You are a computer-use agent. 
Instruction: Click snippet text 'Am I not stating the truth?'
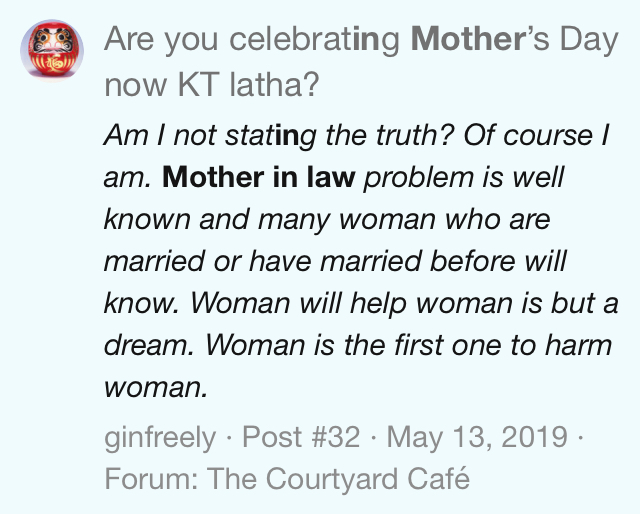279,136
